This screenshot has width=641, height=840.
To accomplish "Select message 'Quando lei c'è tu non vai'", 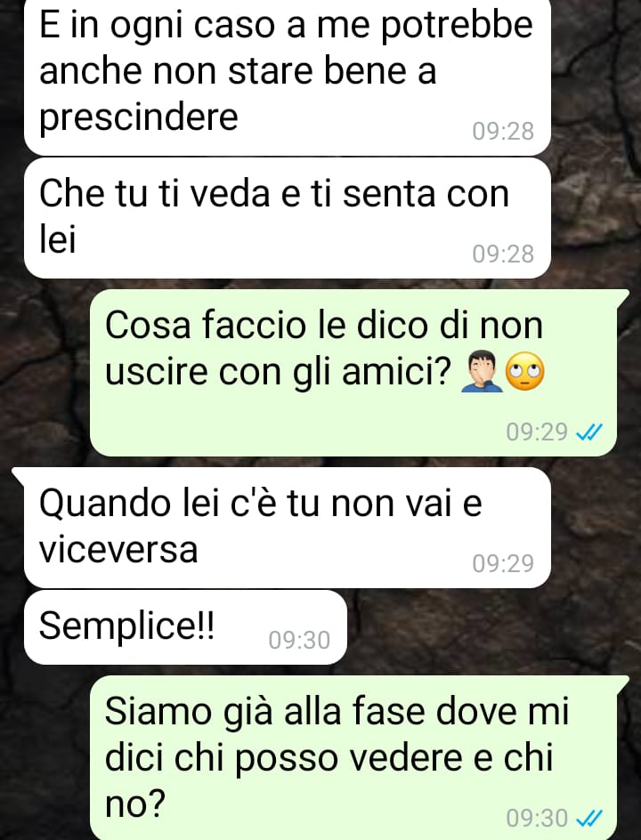I will coord(288,528).
